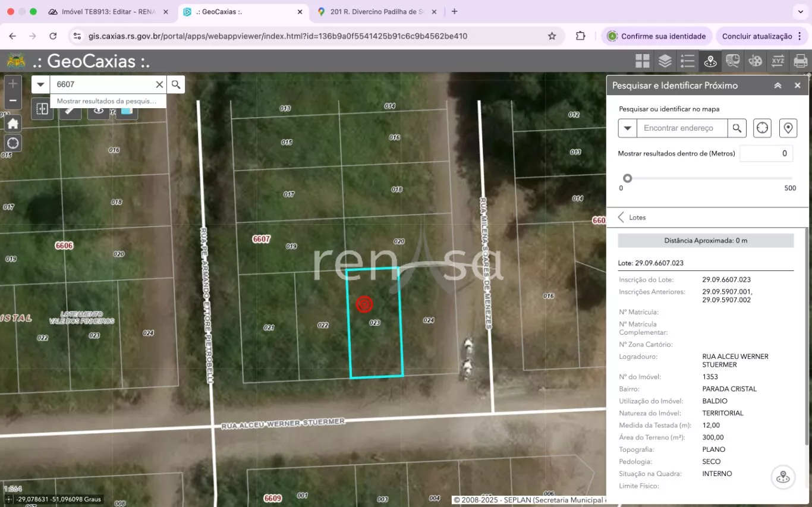This screenshot has width=812, height=507.
Task: Open the XYZ coordinate conversion tool
Action: (x=778, y=61)
